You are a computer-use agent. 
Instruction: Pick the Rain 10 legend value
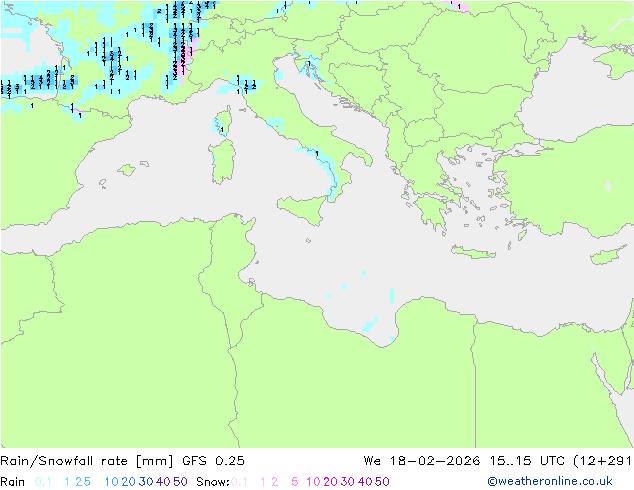(x=112, y=482)
